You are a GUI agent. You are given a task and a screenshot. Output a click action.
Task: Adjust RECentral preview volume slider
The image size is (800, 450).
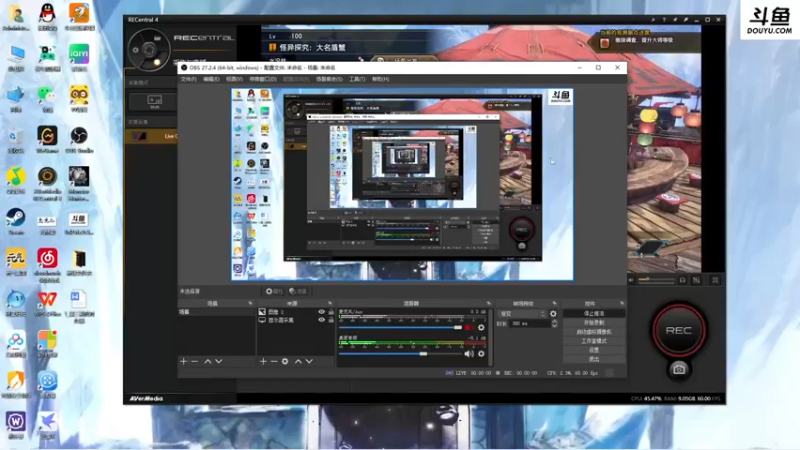pos(656,280)
